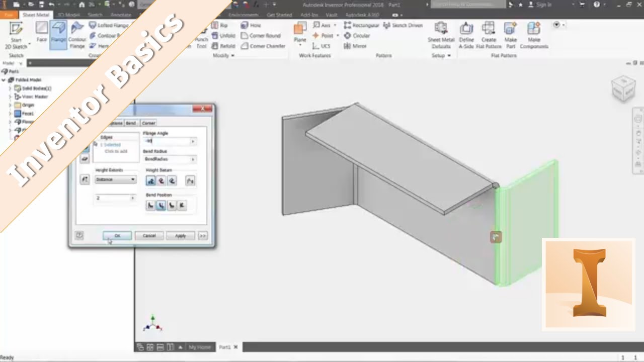The image size is (644, 362).
Task: Create Flat Pattern
Action: pos(489,35)
